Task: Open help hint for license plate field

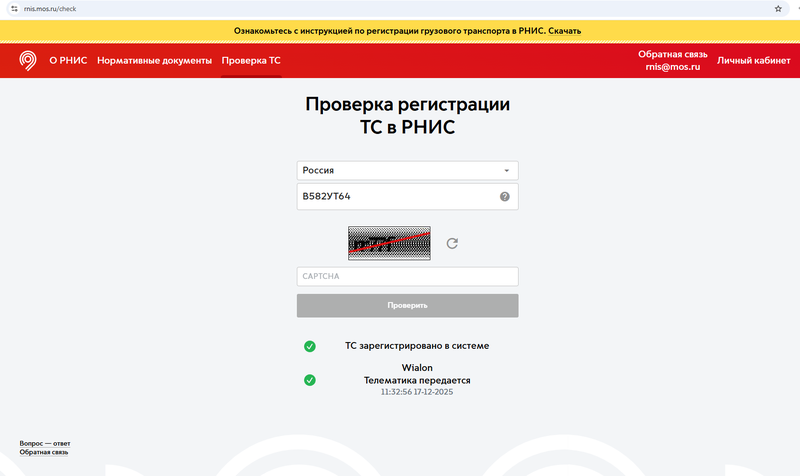Action: (x=505, y=196)
